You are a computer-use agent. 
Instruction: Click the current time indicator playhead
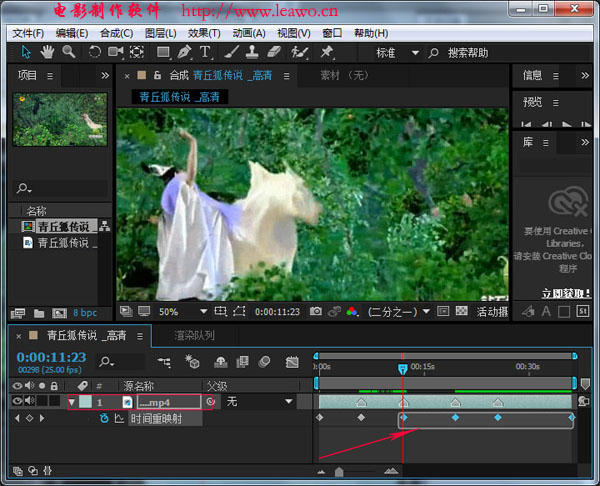[403, 369]
